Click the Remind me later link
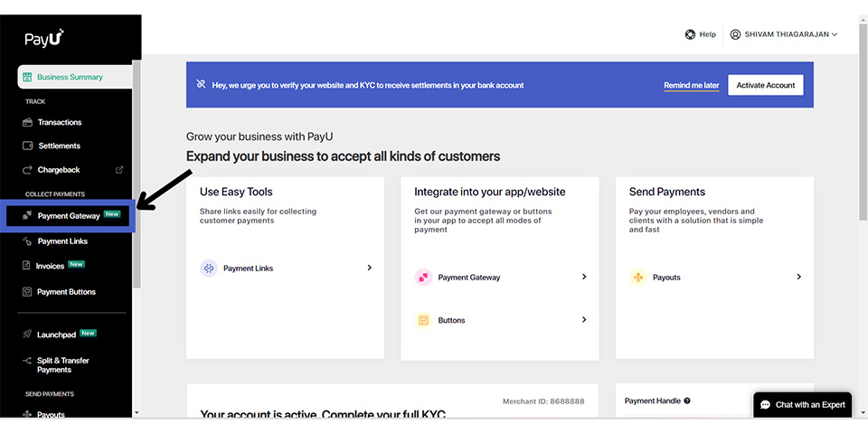Image resolution: width=868 pixels, height=434 pixels. (691, 85)
